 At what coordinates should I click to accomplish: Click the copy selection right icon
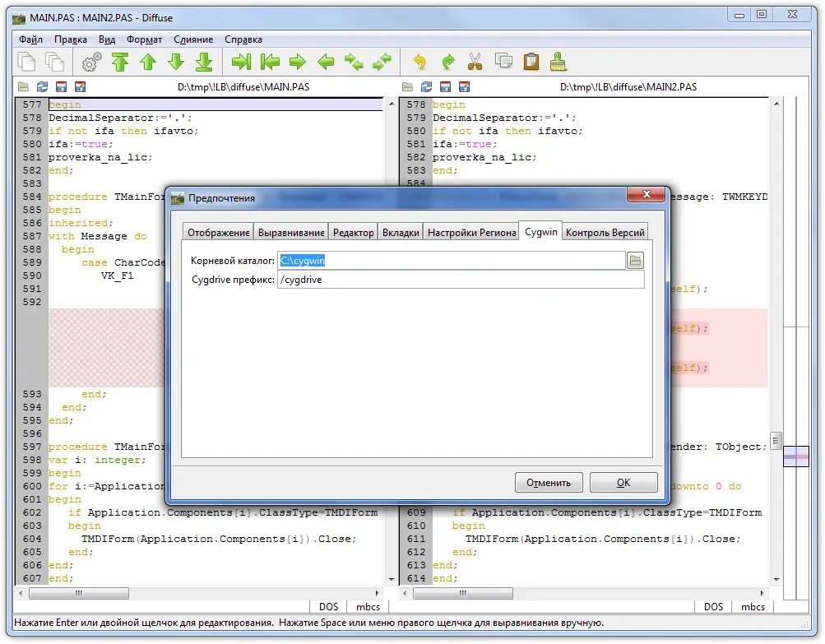click(242, 62)
